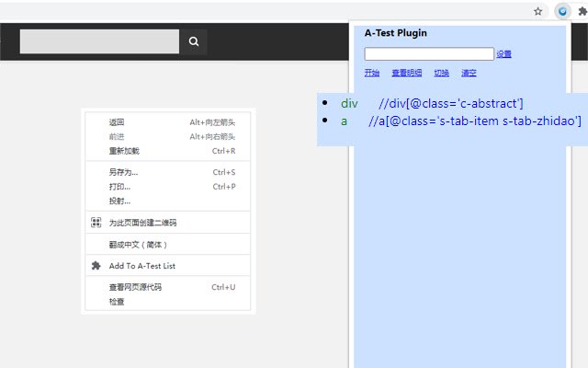The image size is (588, 368).
Task: Choose 打印... menu entry
Action: click(167, 187)
